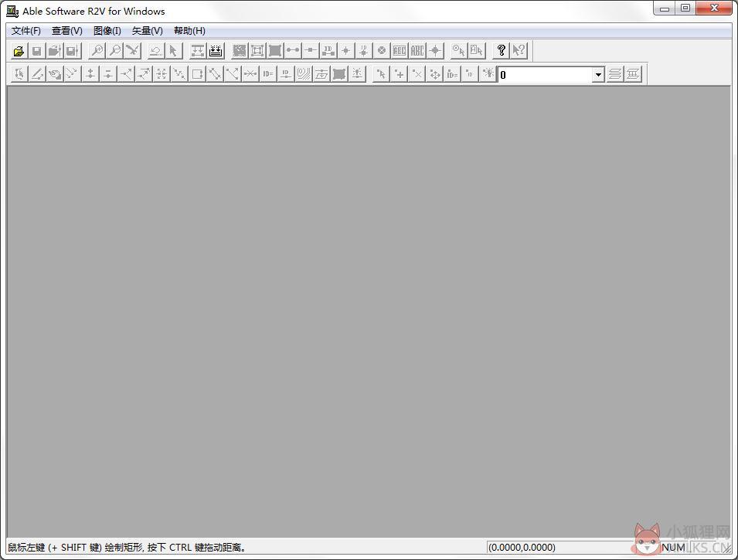Image resolution: width=738 pixels, height=560 pixels.
Task: Open the 图像(I) menu
Action: coord(107,31)
